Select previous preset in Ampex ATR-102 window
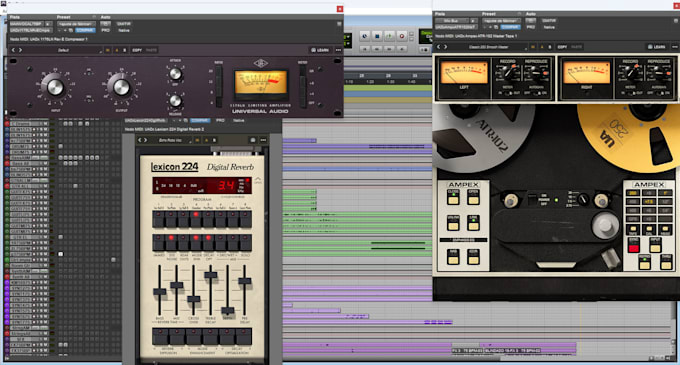Image resolution: width=680 pixels, height=365 pixels. (x=438, y=47)
